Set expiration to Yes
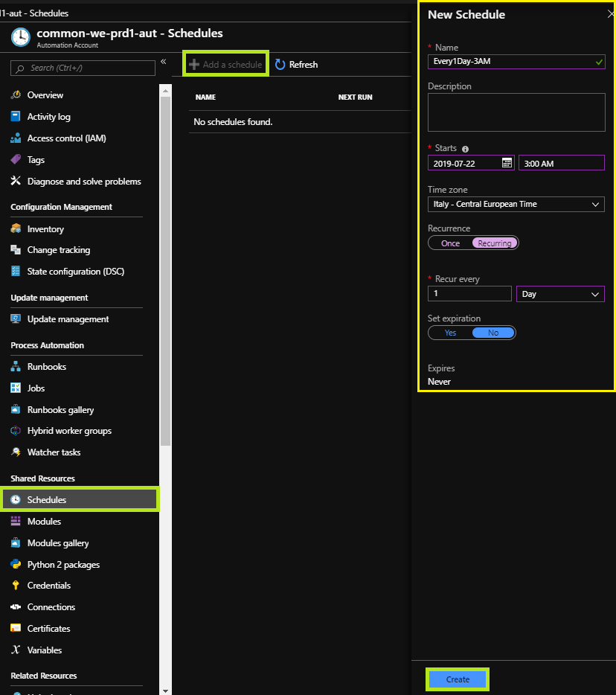Viewport: 616px width, 695px height. click(450, 333)
